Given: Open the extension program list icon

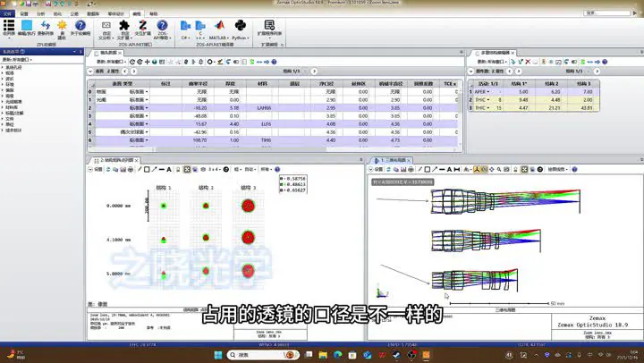Looking at the screenshot, I should point(269,25).
